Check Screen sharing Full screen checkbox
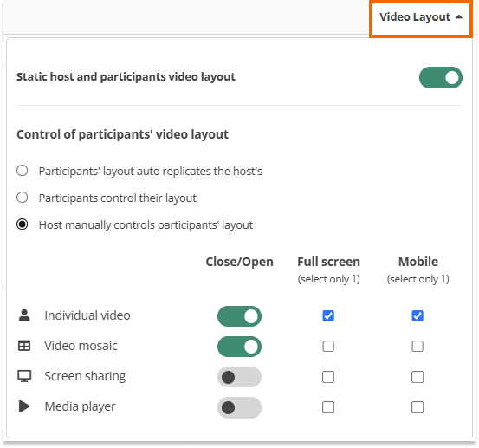479x448 pixels. (x=328, y=377)
